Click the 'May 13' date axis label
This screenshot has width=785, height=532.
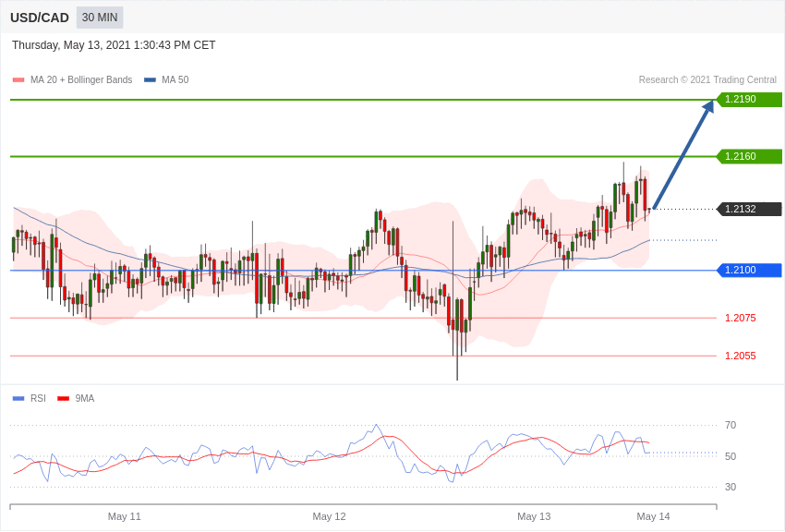pos(534,516)
